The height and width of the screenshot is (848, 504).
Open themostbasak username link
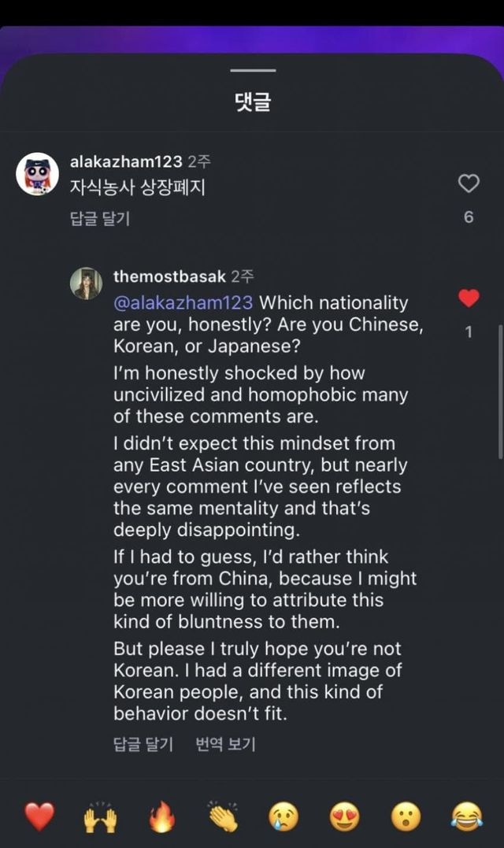click(x=169, y=276)
